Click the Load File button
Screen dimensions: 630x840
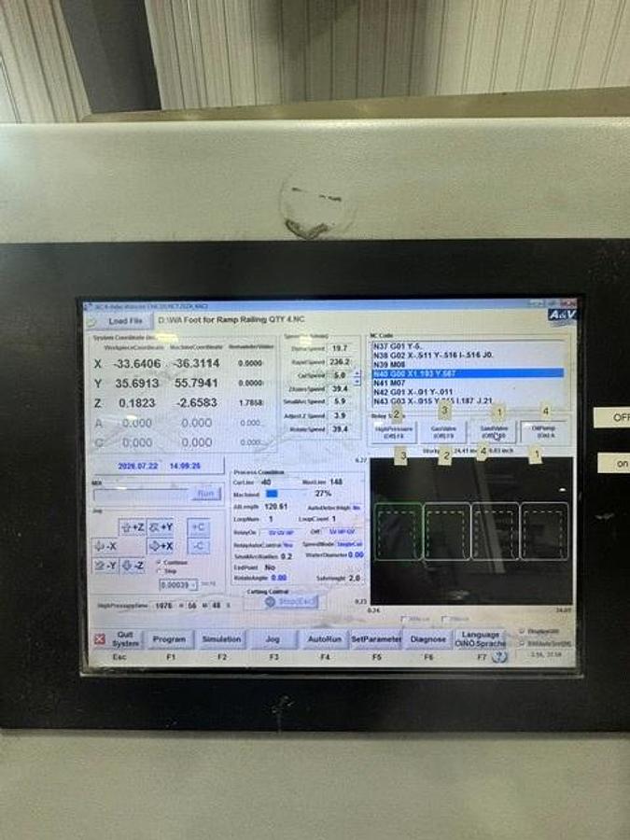click(121, 321)
